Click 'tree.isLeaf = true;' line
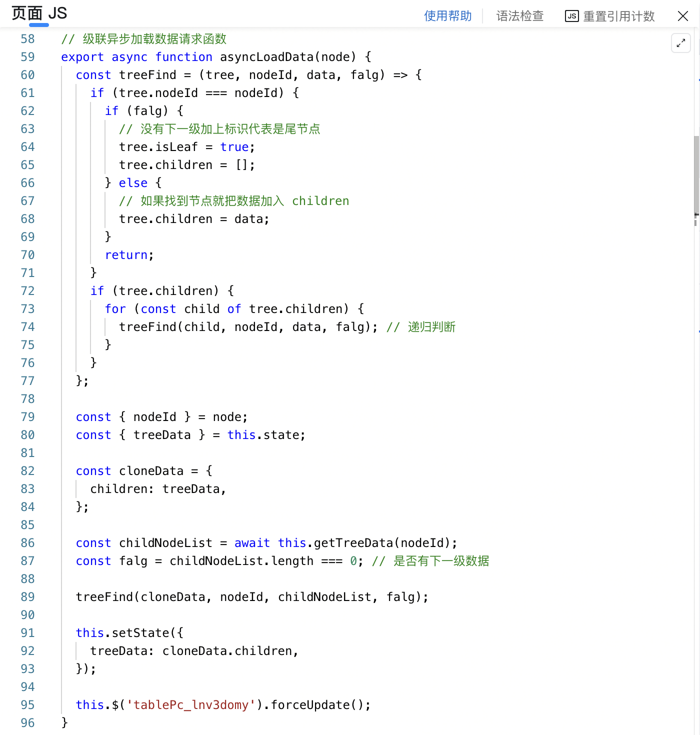This screenshot has width=700, height=735. tap(187, 147)
